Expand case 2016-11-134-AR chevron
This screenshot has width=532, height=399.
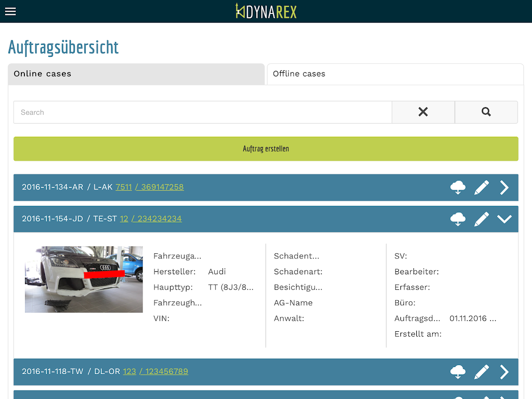[x=504, y=188]
